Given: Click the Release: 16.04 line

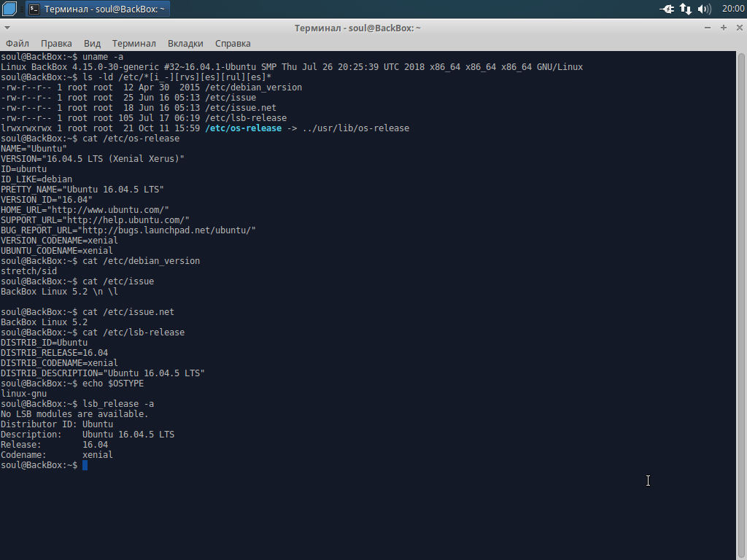Looking at the screenshot, I should tap(54, 445).
